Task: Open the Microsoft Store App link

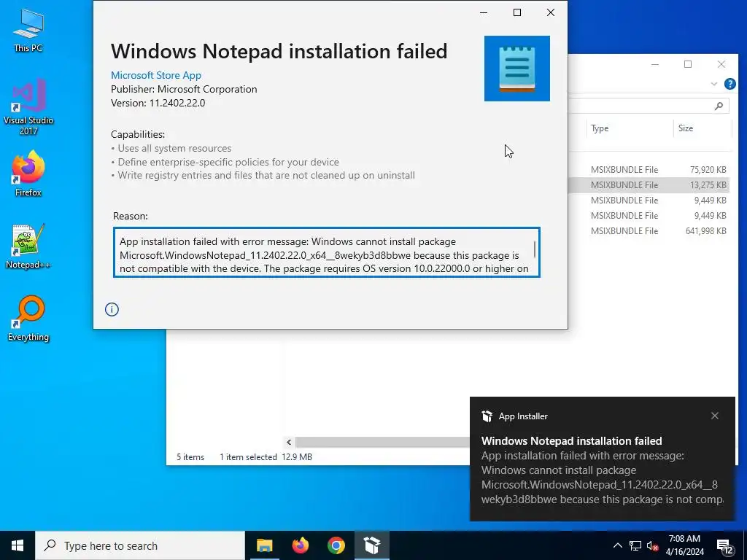Action: 156,75
